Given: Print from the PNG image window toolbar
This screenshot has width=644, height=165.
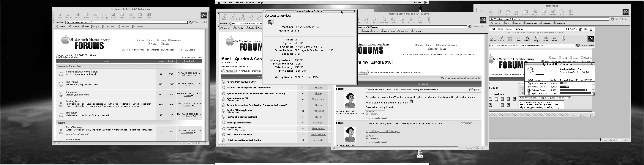Looking at the screenshot, I should click(402, 20).
